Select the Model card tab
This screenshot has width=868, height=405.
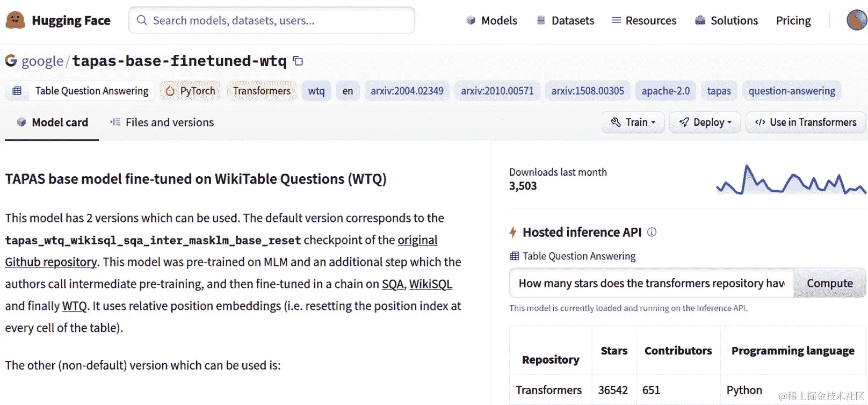52,122
